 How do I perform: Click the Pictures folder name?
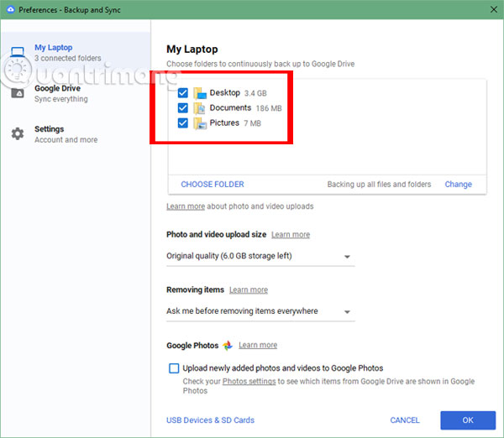[x=224, y=123]
